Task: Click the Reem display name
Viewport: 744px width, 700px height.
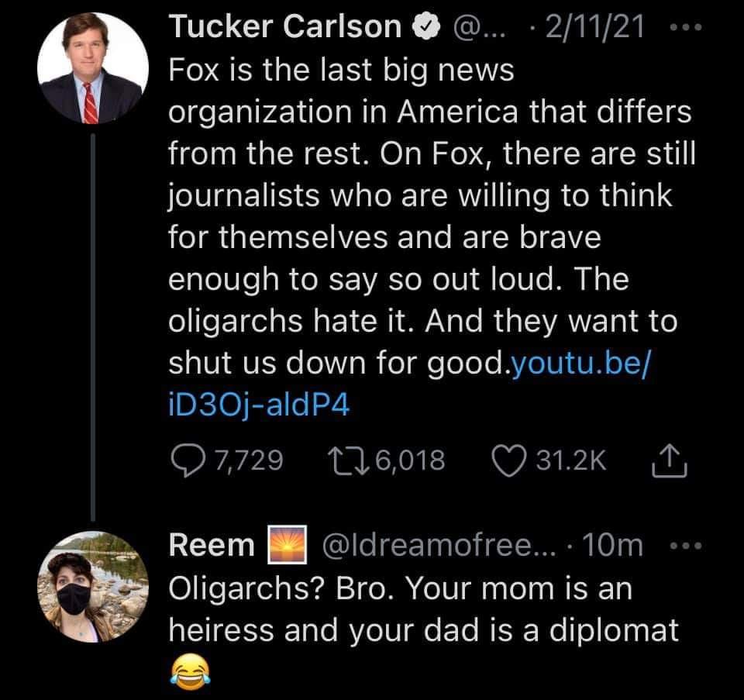Action: click(x=211, y=545)
